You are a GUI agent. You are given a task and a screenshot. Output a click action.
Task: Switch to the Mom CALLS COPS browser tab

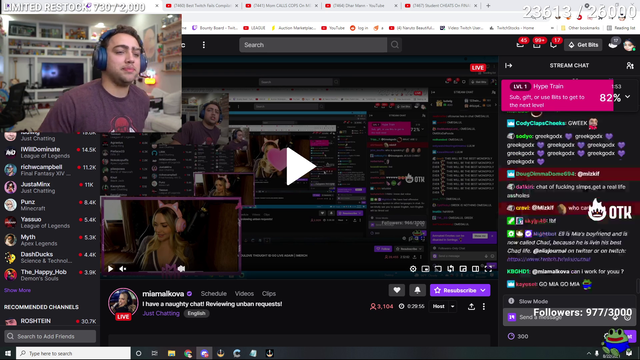point(282,6)
